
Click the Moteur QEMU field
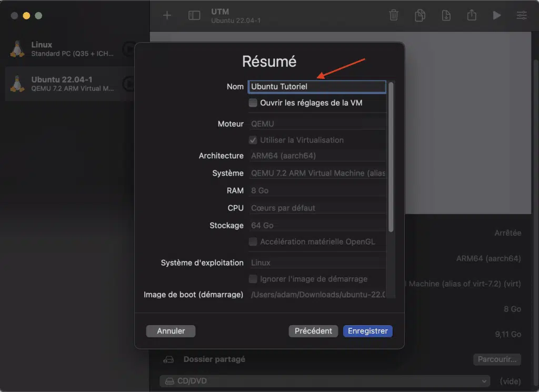[317, 124]
